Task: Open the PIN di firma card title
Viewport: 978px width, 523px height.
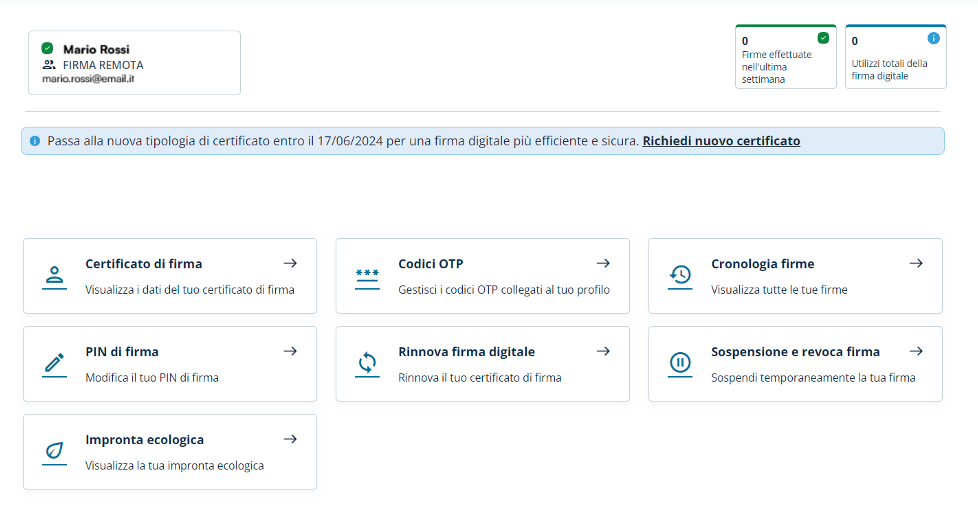Action: [122, 352]
